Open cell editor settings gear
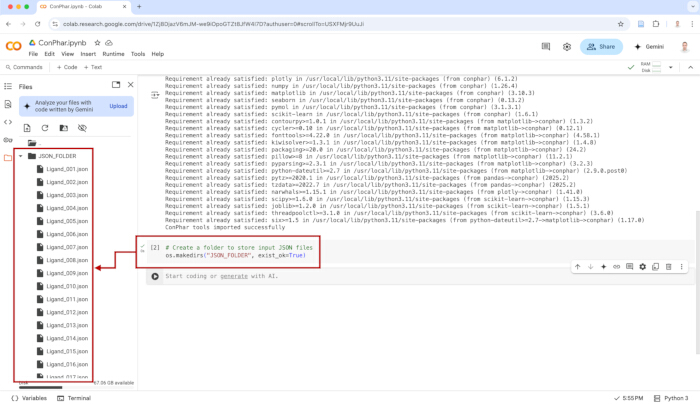700x404 pixels. pos(642,267)
